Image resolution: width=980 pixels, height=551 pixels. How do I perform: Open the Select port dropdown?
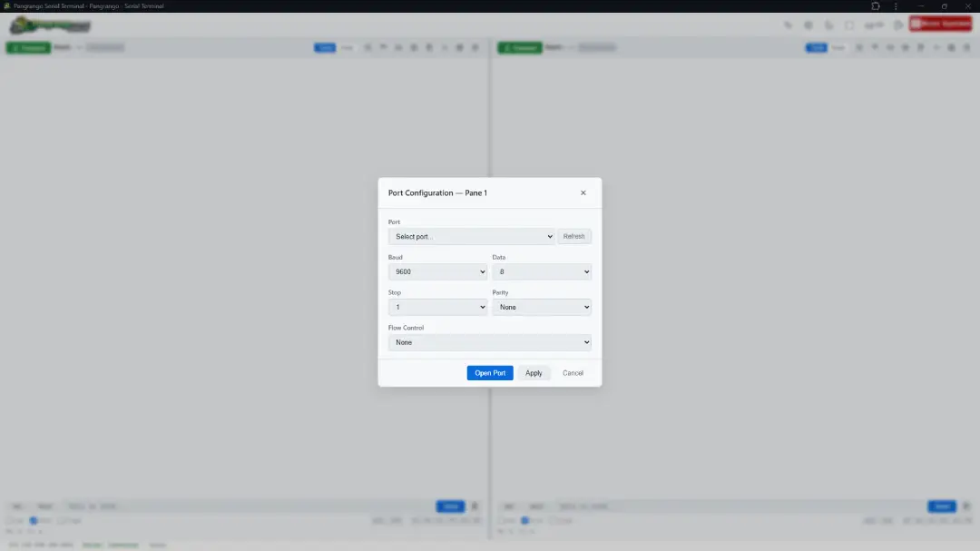471,236
